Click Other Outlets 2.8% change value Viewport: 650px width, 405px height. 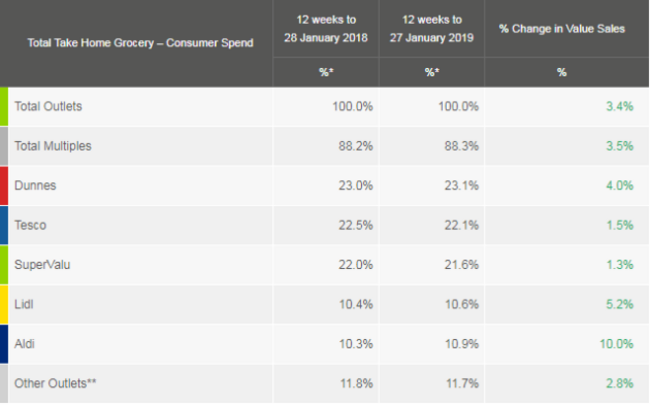tap(619, 383)
